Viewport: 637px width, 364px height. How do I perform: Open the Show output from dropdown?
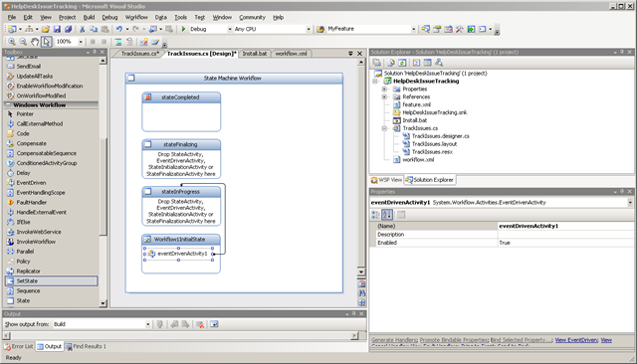click(x=148, y=324)
